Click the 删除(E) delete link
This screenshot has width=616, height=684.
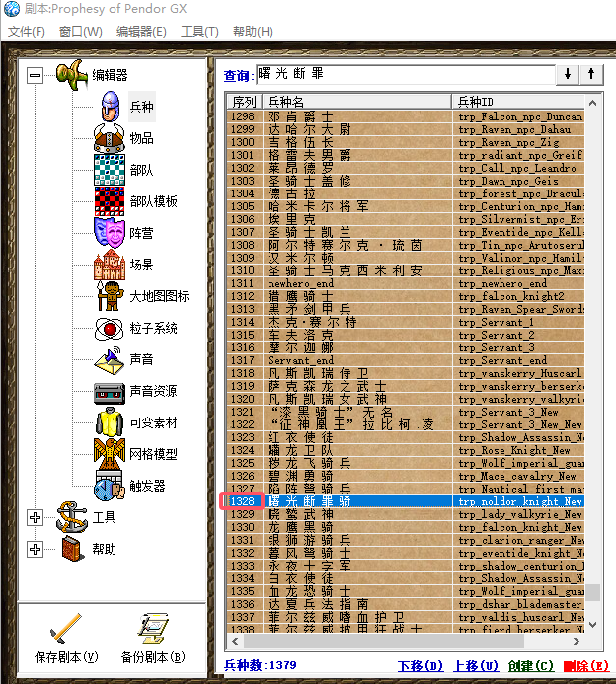pos(586,666)
